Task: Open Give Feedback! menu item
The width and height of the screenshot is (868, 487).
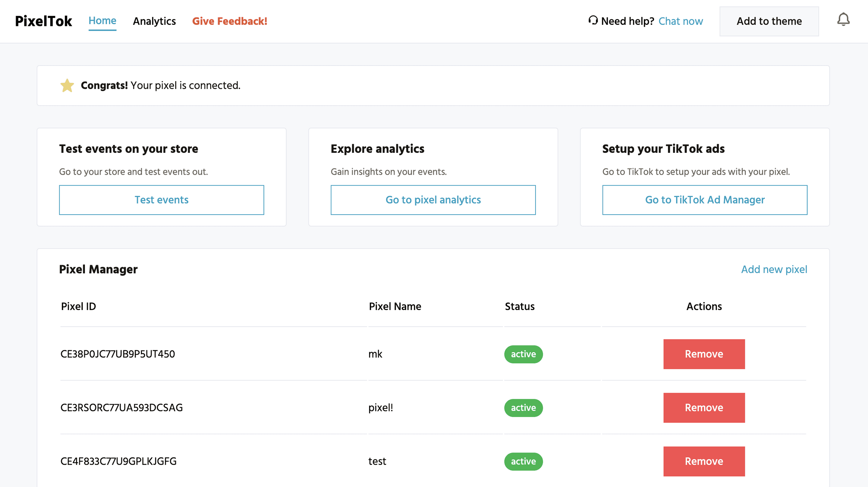Action: click(230, 21)
